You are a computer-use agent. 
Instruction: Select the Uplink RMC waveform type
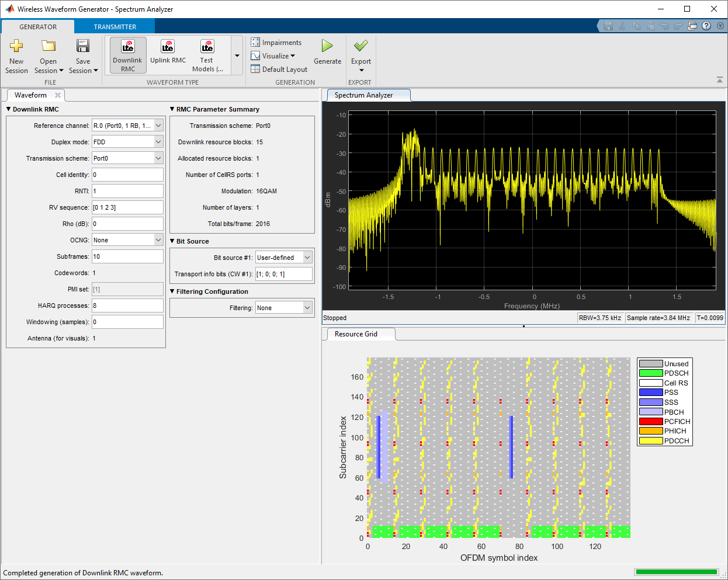pos(168,55)
